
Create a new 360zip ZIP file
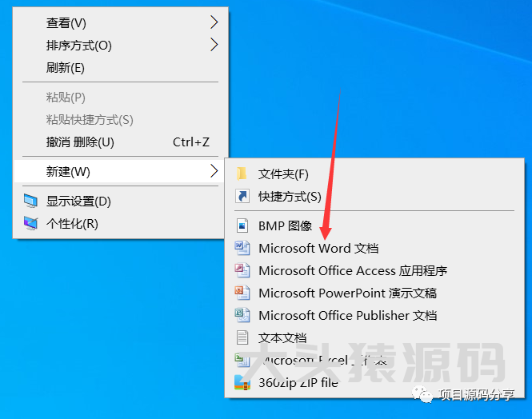click(374, 382)
